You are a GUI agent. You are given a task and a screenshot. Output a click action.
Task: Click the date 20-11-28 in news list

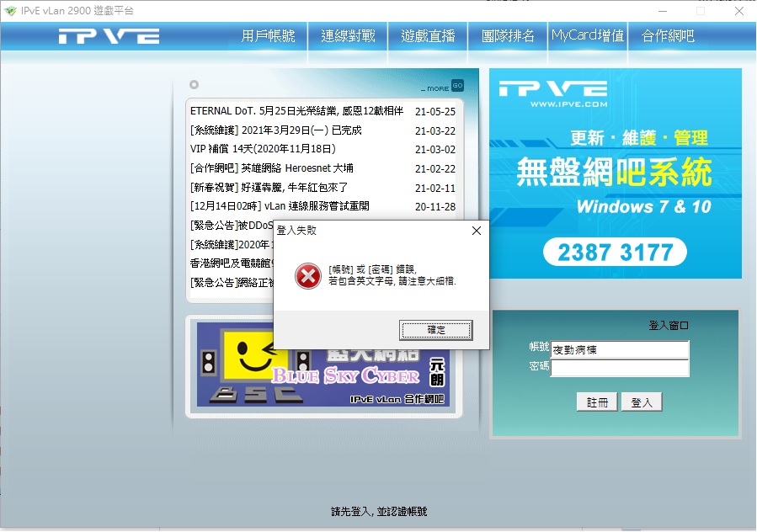tap(435, 206)
